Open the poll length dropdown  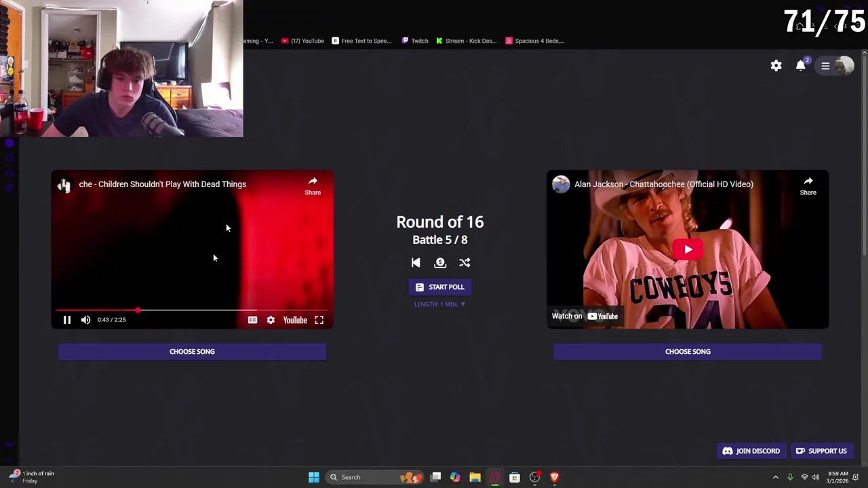tap(440, 304)
